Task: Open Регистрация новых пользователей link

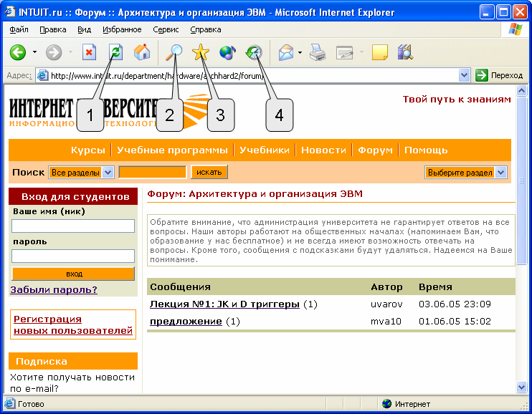Action: 73,325
